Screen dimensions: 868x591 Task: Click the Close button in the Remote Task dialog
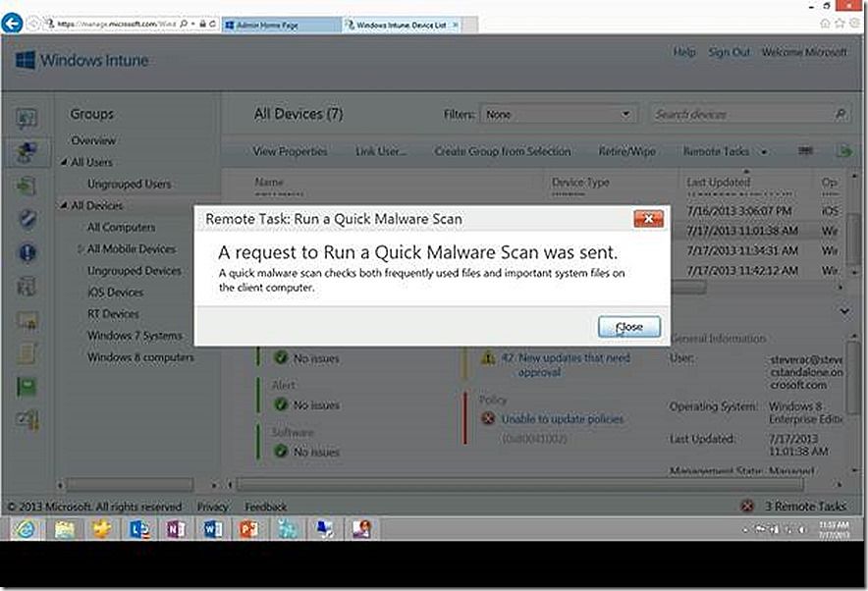coord(628,327)
